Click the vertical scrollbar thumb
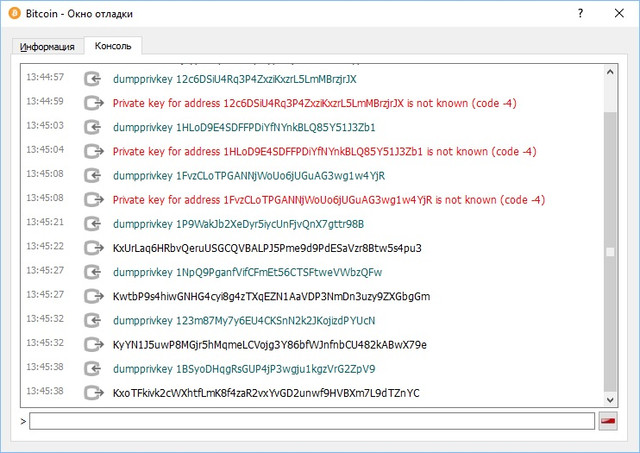Image resolution: width=640 pixels, height=453 pixels. 610,251
